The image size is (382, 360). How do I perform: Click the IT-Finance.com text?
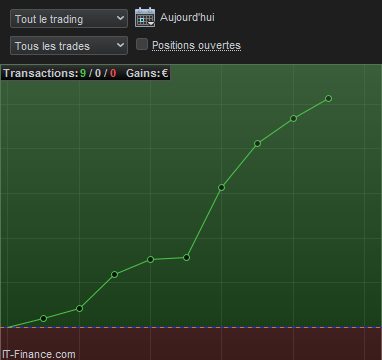click(39, 354)
